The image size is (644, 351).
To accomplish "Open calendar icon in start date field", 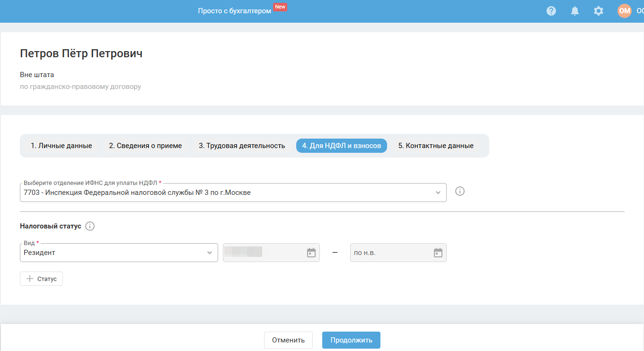I will (311, 253).
